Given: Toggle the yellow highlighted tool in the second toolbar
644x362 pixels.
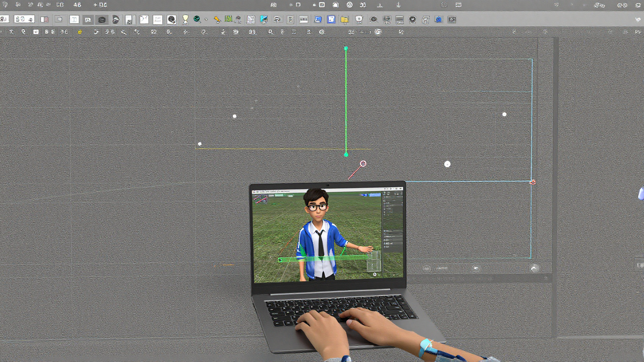Looking at the screenshot, I should [x=79, y=32].
